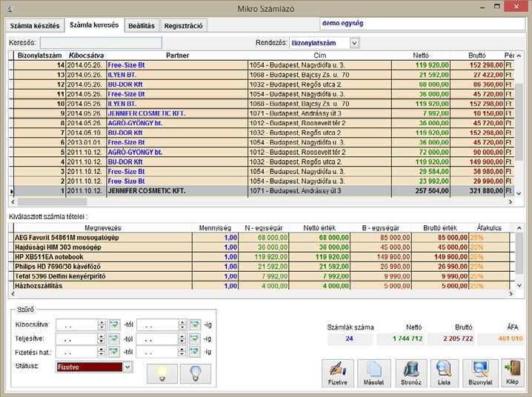Open calendar for Fizetési hat. -tól date

pyautogui.click(x=114, y=352)
